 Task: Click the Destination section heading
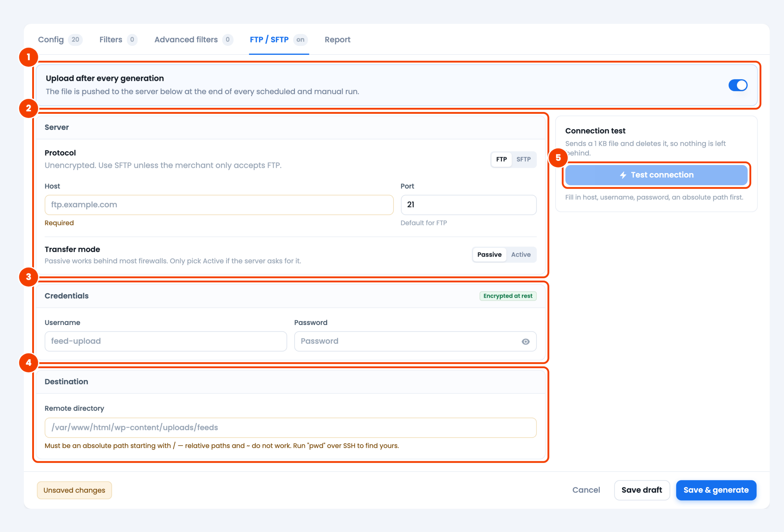(66, 382)
